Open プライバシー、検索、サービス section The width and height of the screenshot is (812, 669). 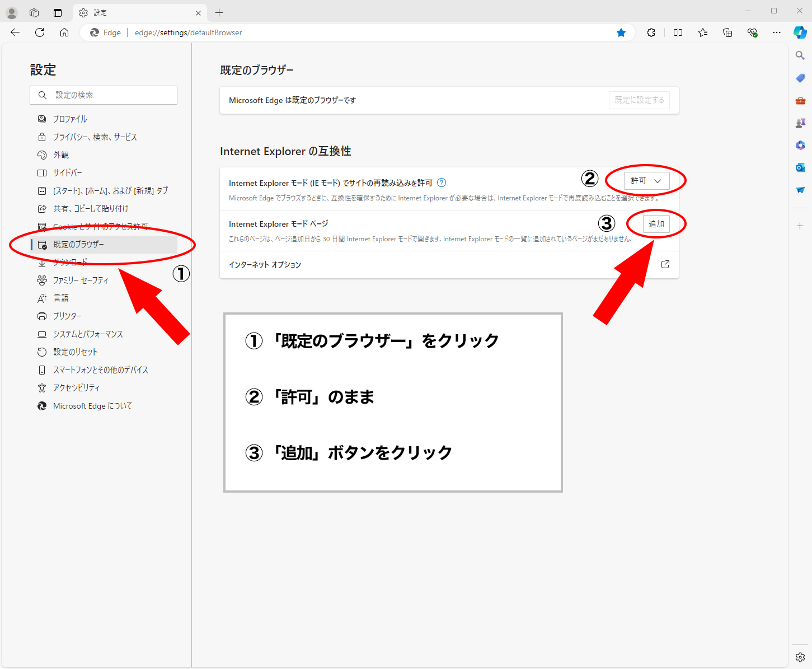[x=104, y=137]
